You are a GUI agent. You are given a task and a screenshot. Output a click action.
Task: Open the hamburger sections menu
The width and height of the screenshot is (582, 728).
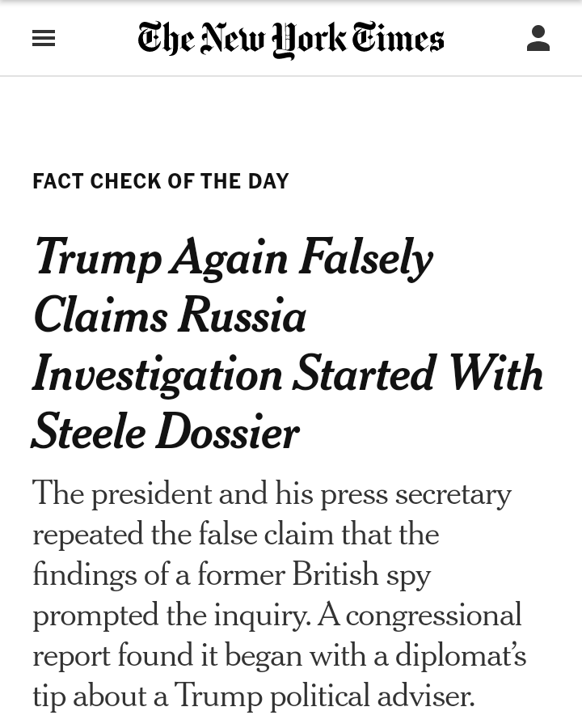[44, 38]
